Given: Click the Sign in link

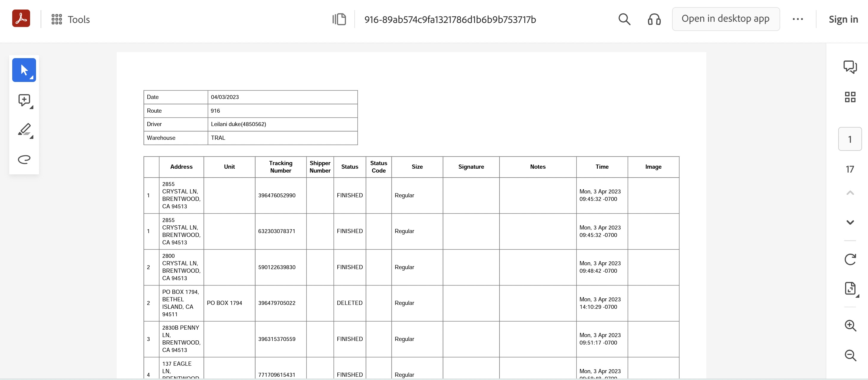Looking at the screenshot, I should click(x=843, y=19).
